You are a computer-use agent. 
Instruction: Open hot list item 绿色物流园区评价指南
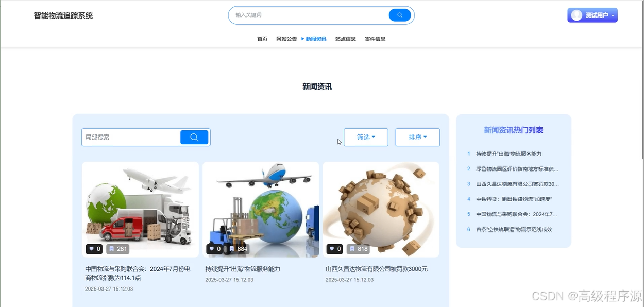click(517, 168)
